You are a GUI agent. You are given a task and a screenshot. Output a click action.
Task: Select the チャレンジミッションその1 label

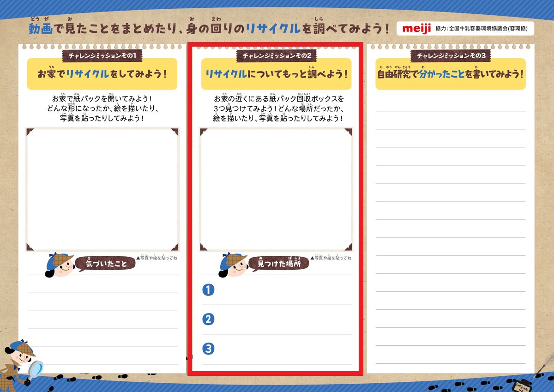102,56
